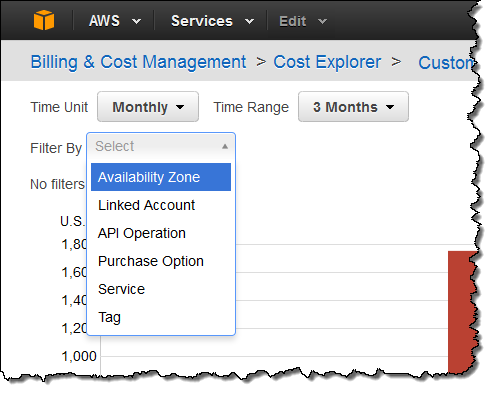Click the red cost bar in chart
Screen dimensions: 495x394
463,312
